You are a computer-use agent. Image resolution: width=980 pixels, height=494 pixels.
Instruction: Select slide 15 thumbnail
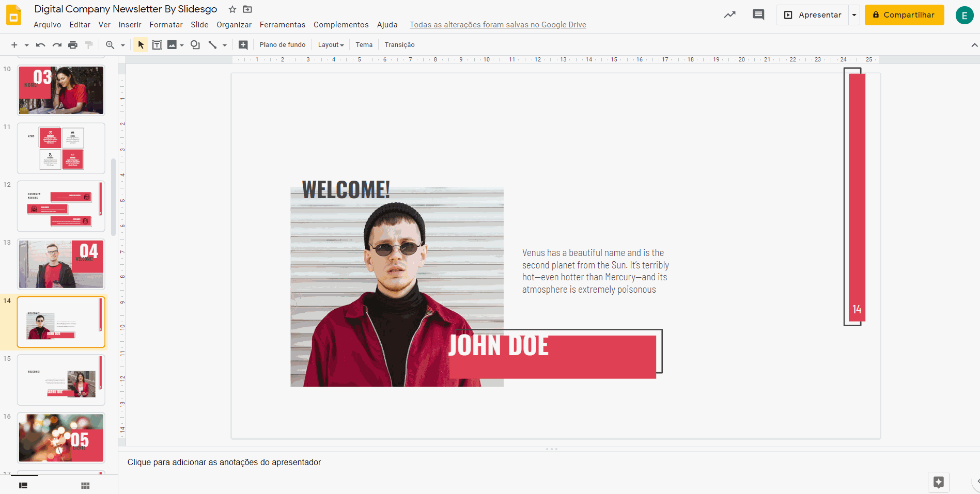point(61,380)
